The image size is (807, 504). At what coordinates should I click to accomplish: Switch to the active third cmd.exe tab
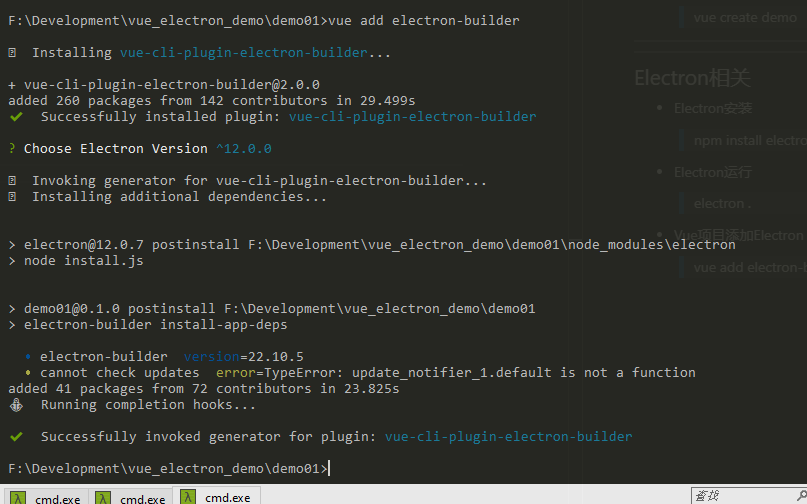tap(216, 496)
